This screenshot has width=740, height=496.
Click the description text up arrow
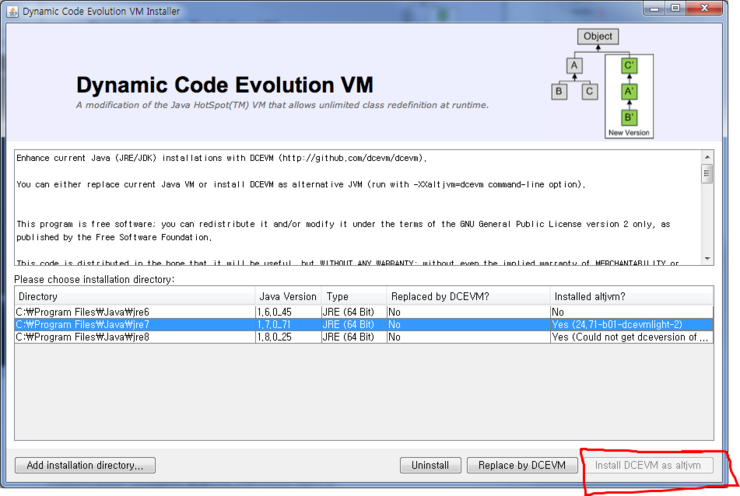tap(707, 157)
